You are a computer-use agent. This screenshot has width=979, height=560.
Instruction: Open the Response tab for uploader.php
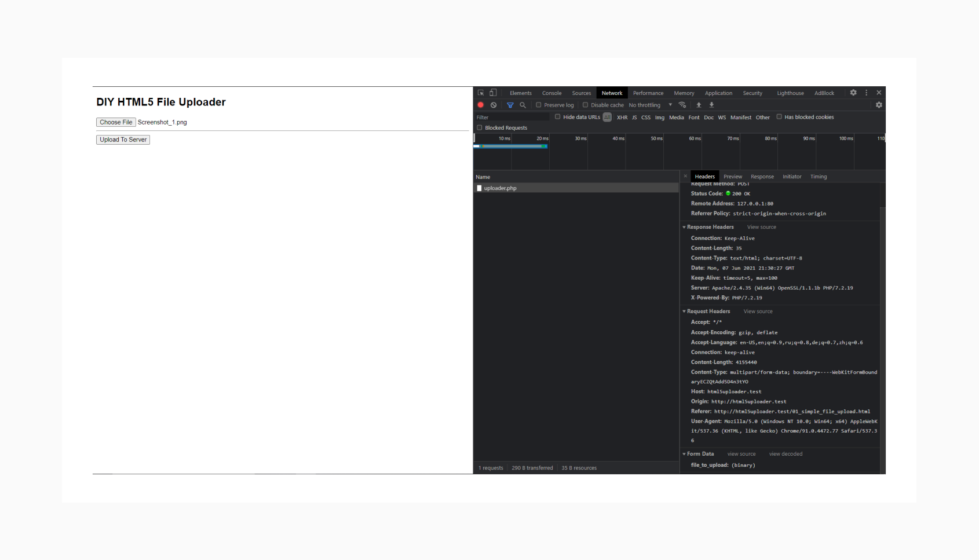click(x=762, y=177)
